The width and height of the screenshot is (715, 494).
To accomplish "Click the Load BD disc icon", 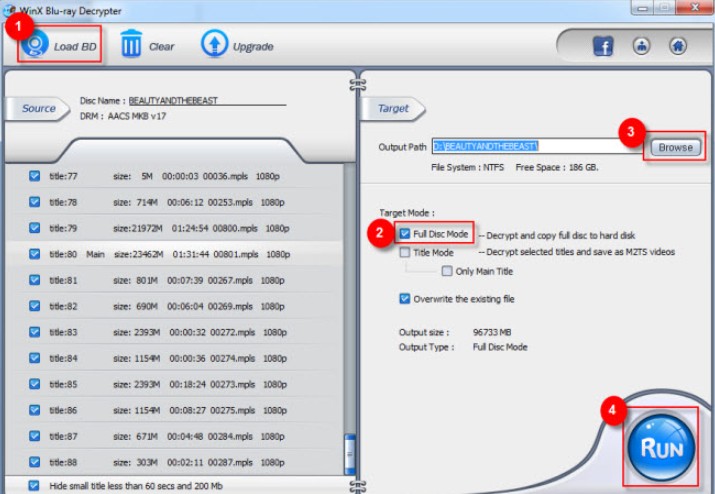I will click(35, 44).
